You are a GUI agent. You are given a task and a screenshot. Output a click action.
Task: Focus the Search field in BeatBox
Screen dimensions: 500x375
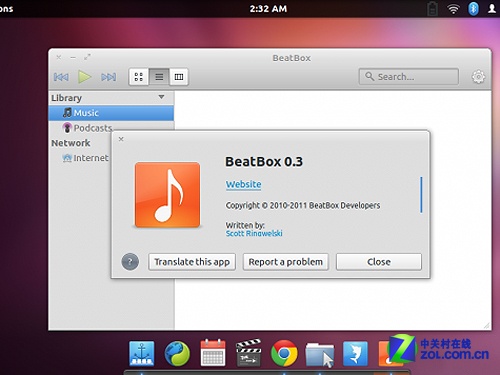[409, 77]
